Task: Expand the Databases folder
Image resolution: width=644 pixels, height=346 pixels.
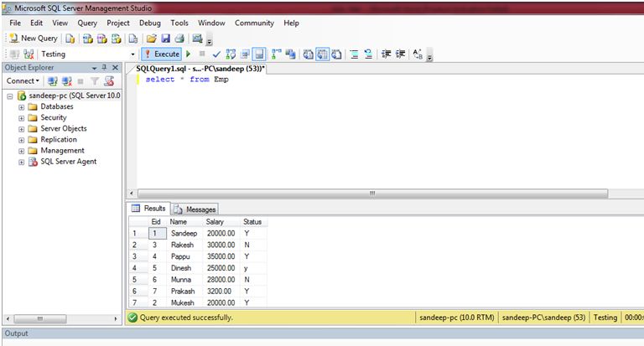Action: click(21, 107)
